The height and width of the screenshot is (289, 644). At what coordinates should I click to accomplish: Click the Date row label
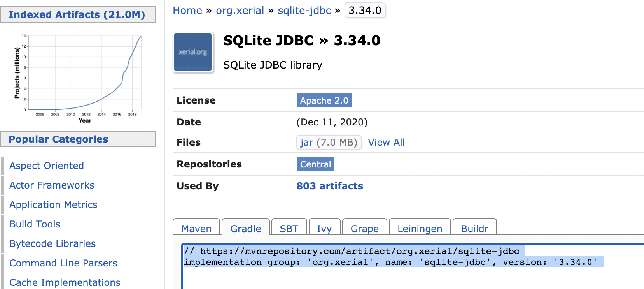coord(189,122)
